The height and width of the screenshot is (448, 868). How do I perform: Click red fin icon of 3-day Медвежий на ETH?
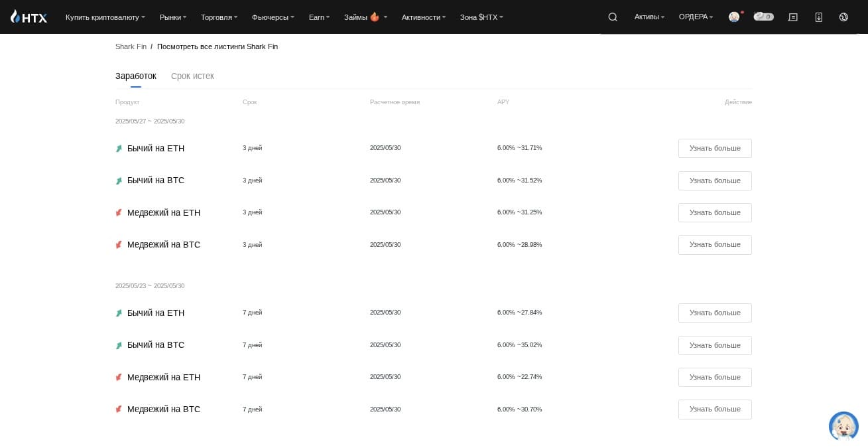pyautogui.click(x=119, y=213)
